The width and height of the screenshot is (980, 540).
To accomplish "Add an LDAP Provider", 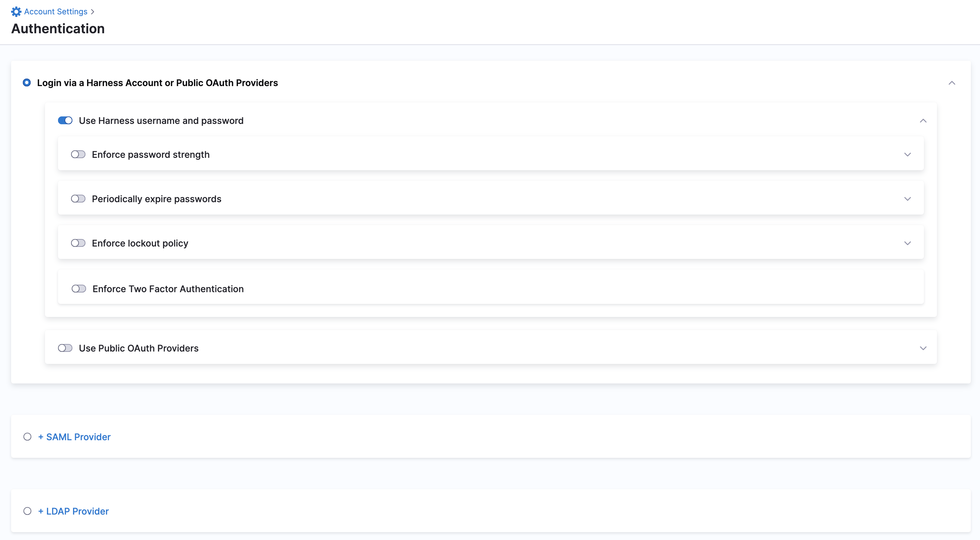I will click(x=73, y=511).
